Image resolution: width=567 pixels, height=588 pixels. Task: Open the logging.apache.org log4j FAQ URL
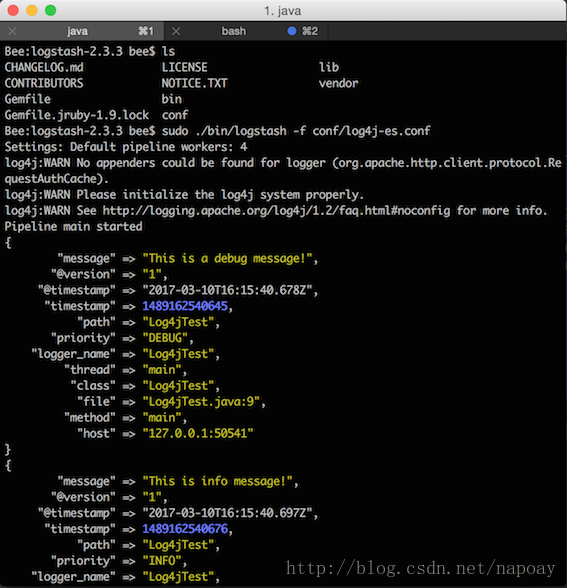tap(276, 211)
